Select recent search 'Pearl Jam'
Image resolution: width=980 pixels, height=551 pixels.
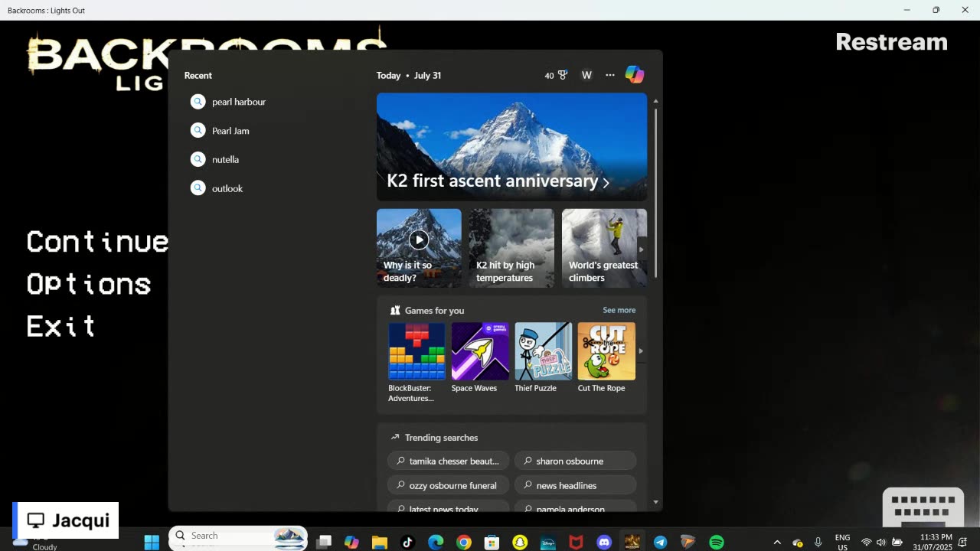220,131
